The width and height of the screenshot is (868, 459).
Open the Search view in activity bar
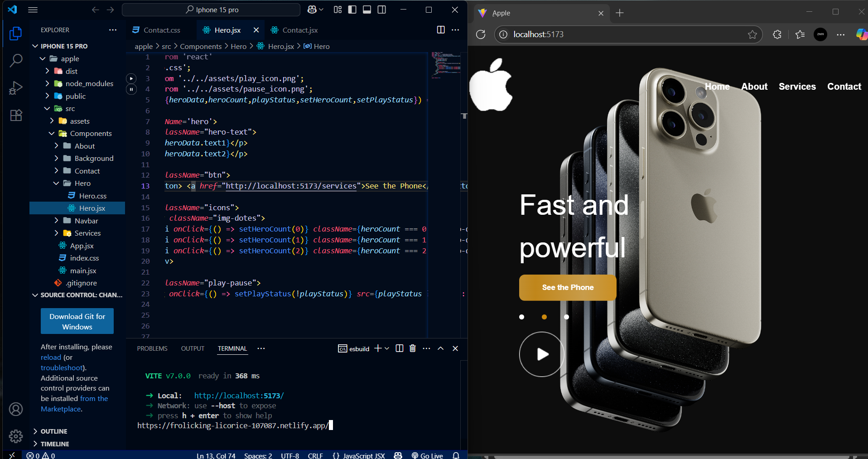(x=16, y=60)
